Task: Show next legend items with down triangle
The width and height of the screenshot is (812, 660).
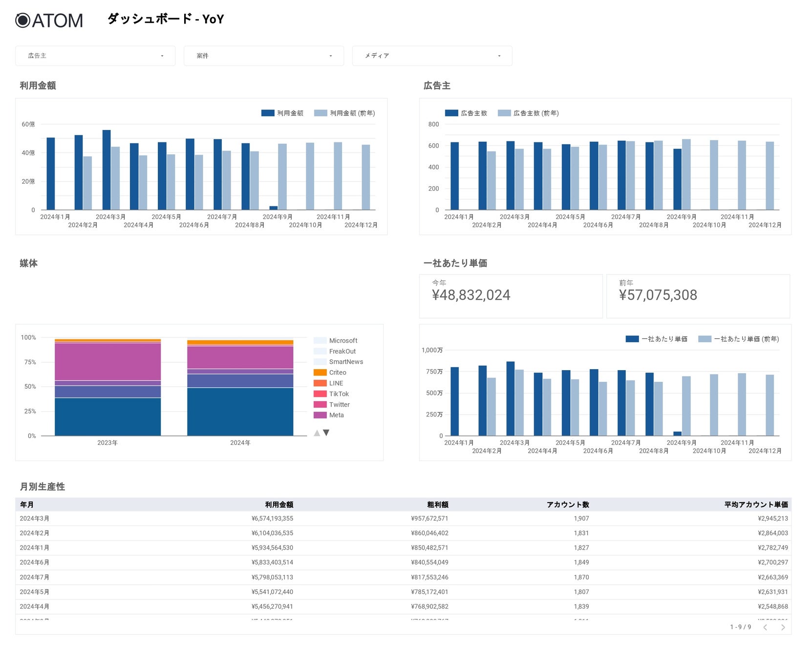Action: (x=326, y=433)
